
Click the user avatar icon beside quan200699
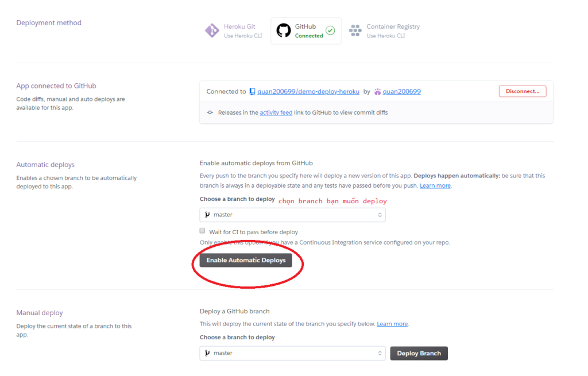point(377,91)
